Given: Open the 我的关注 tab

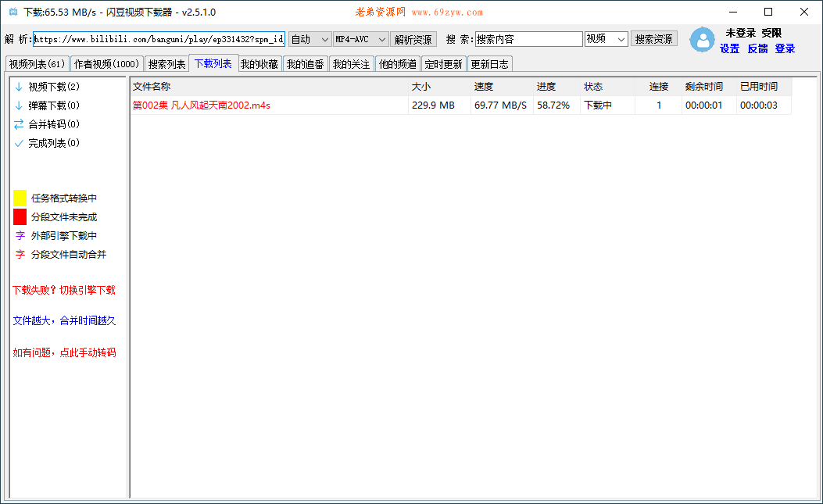Looking at the screenshot, I should [351, 64].
